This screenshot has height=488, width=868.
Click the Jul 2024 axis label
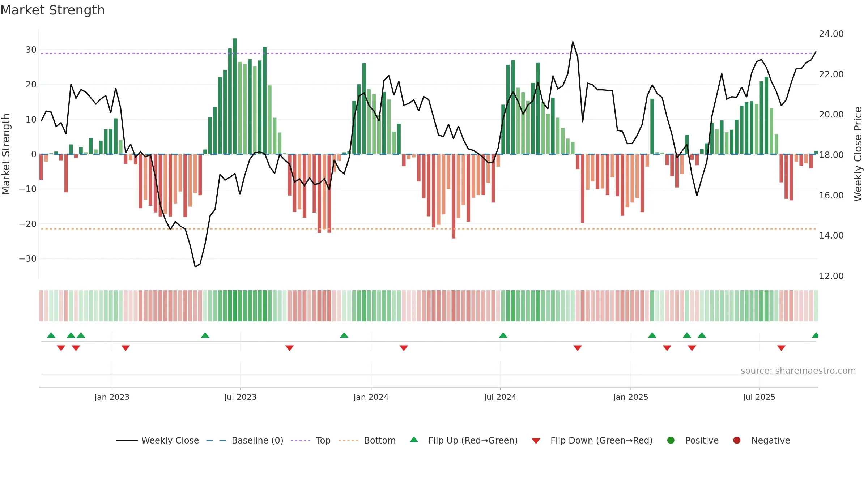500,397
